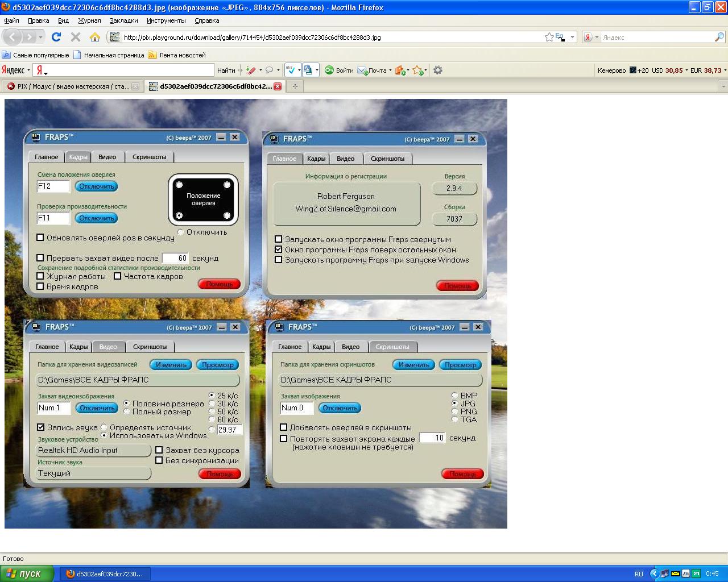Screen dimensions: 728x582
Task: Open the Файл menu
Action: (x=11, y=20)
